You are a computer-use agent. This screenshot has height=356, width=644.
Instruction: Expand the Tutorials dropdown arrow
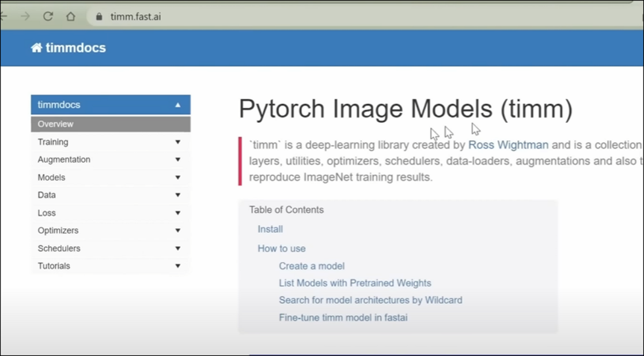click(x=178, y=266)
